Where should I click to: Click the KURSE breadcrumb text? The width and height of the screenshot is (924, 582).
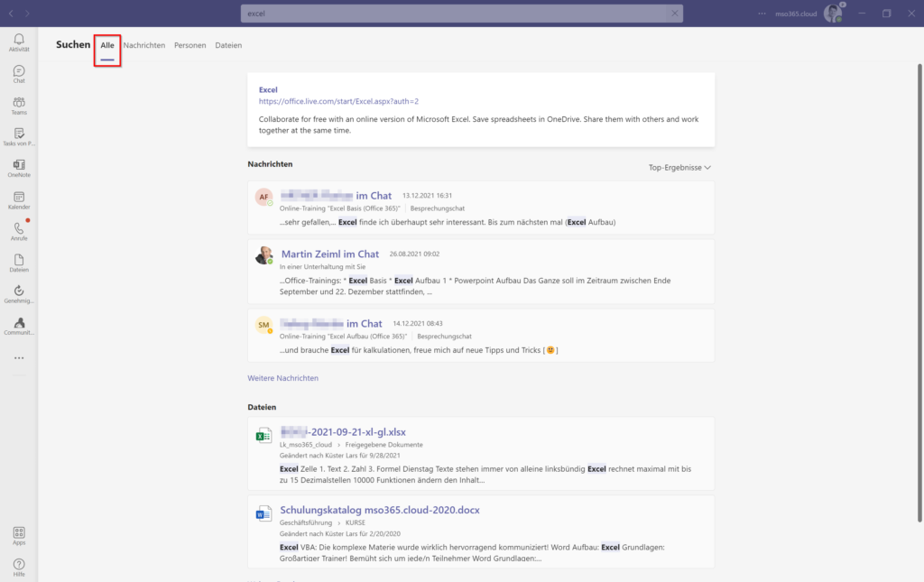click(x=356, y=522)
